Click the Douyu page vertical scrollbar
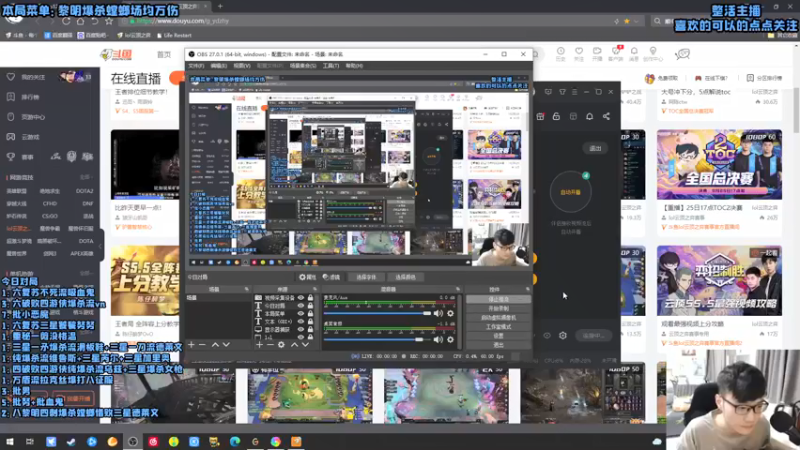800x450 pixels. click(796, 110)
